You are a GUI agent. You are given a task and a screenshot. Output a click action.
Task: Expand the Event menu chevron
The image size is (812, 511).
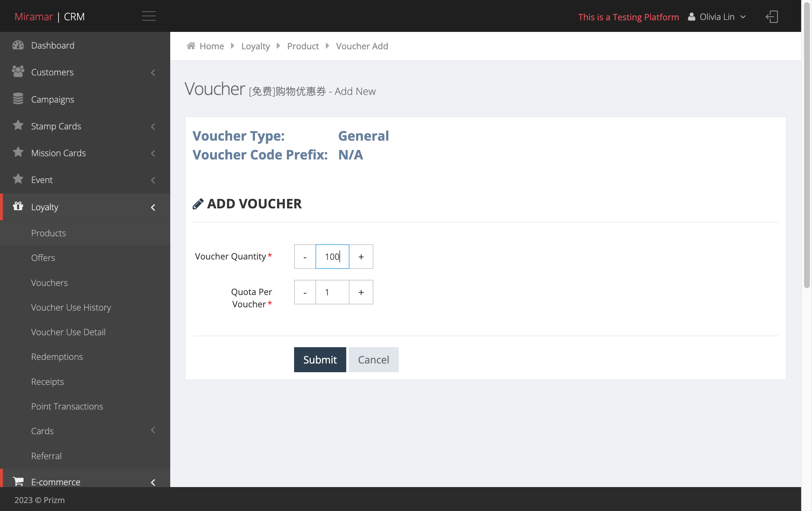point(153,180)
